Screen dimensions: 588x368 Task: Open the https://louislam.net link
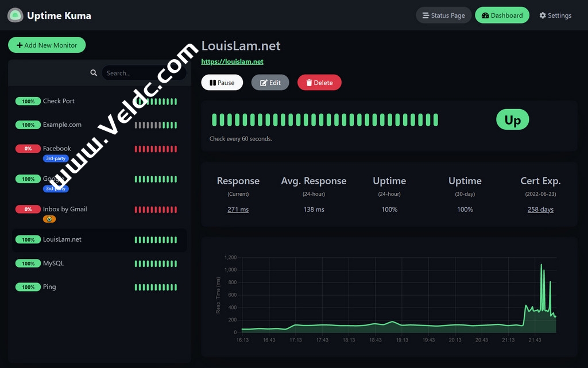[x=232, y=61]
